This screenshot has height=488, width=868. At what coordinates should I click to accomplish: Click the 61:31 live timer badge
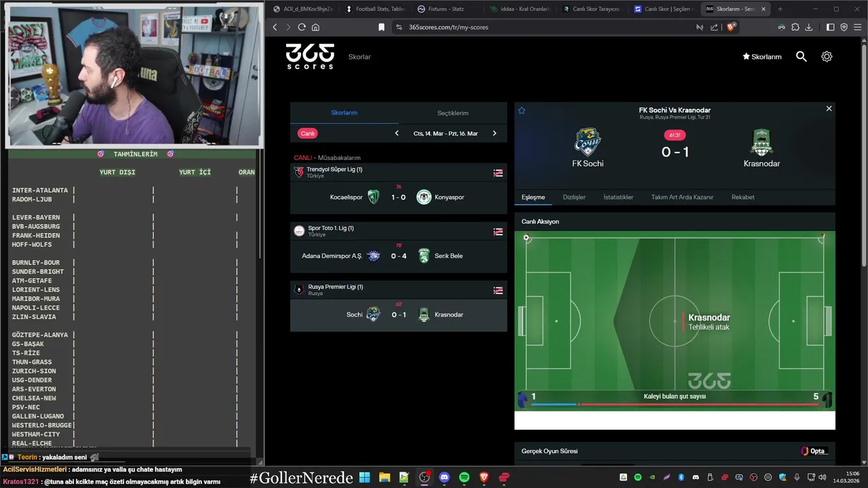coord(675,135)
